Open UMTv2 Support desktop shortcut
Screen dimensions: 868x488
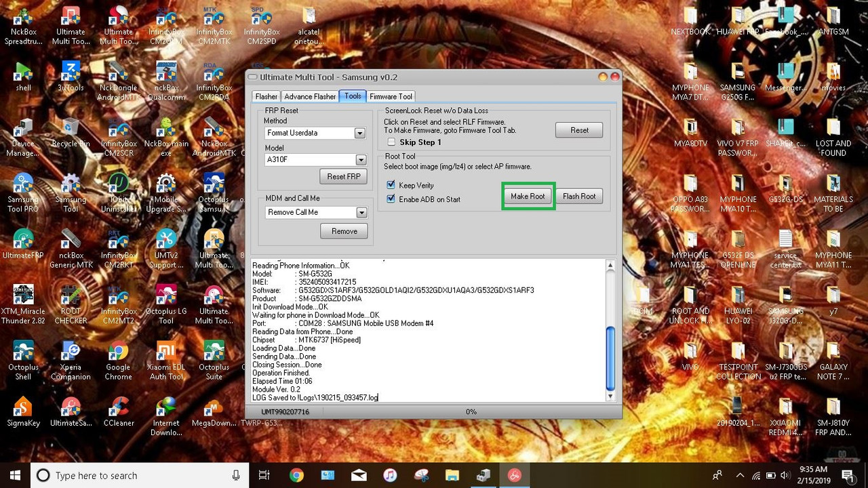point(166,249)
